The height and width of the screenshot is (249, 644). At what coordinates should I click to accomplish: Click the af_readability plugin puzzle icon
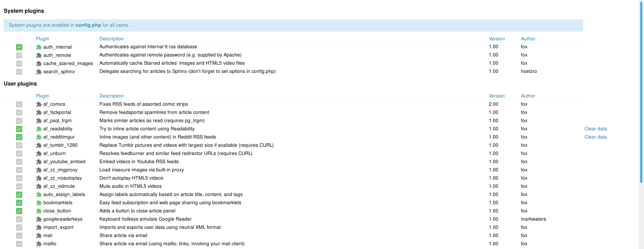pos(39,129)
